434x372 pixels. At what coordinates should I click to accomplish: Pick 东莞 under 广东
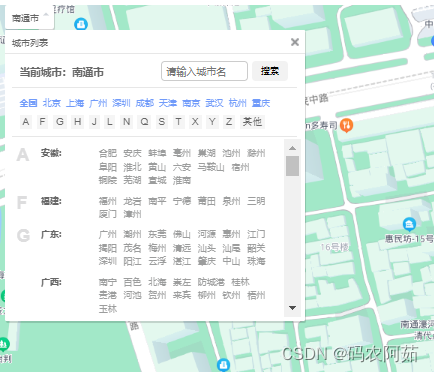(x=157, y=234)
